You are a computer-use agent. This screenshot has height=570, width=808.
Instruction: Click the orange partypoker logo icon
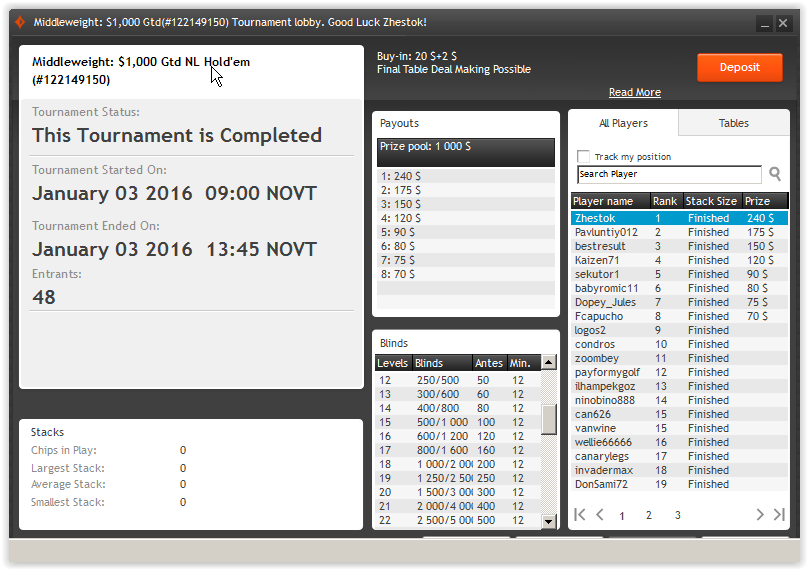pos(20,22)
